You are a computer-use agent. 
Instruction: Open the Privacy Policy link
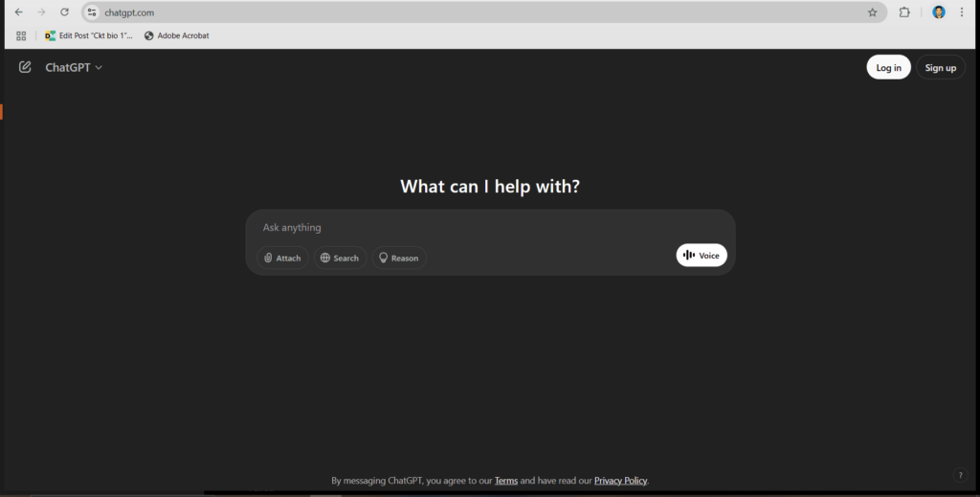tap(620, 481)
